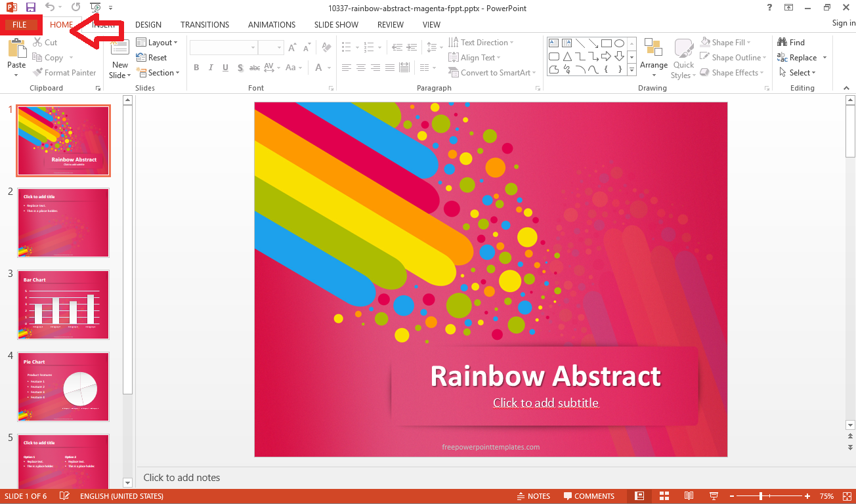Click the Save icon in quick access toolbar
The width and height of the screenshot is (856, 504).
pyautogui.click(x=31, y=8)
